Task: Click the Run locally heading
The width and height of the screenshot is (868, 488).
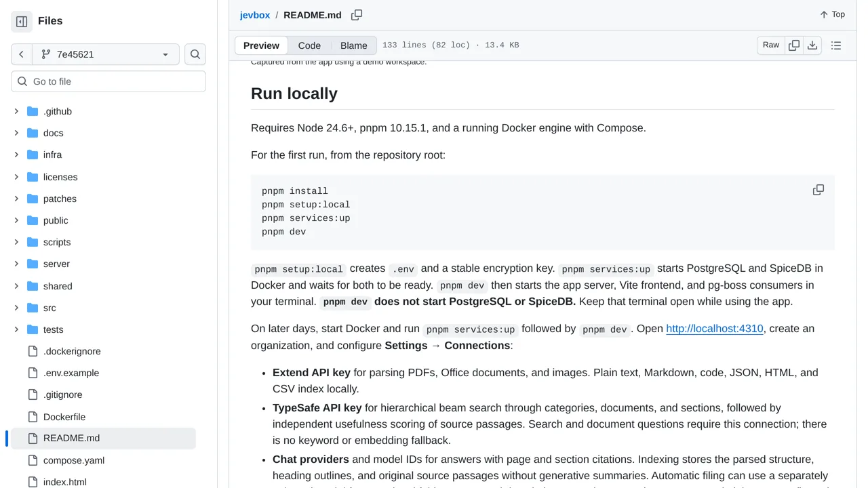Action: click(294, 94)
